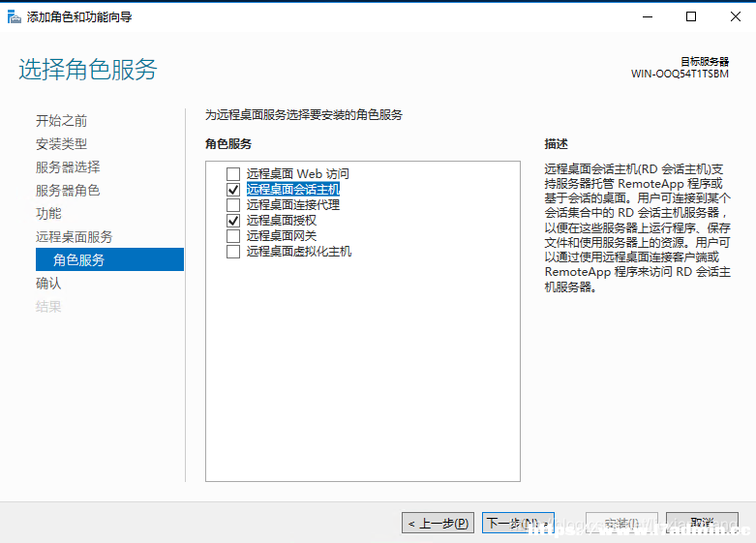Click 选择角色服务 page heading
This screenshot has height=543, width=756.
tap(88, 69)
